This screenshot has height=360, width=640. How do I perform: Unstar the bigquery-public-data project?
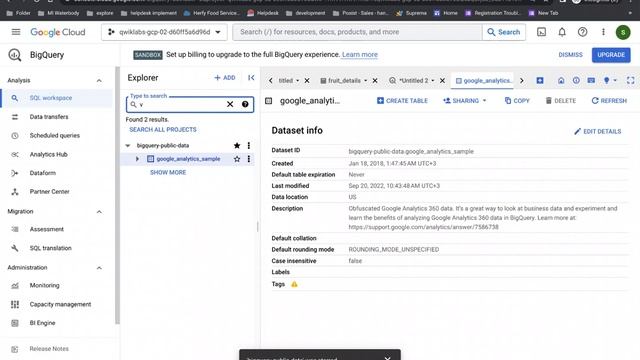(237, 145)
